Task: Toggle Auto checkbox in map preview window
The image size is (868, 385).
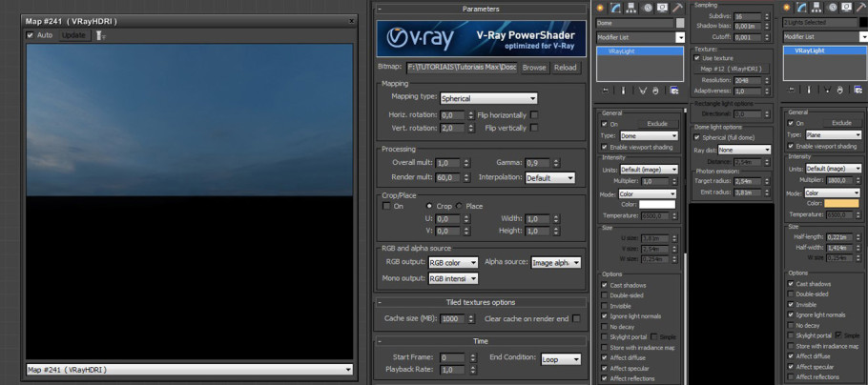Action: (x=30, y=35)
